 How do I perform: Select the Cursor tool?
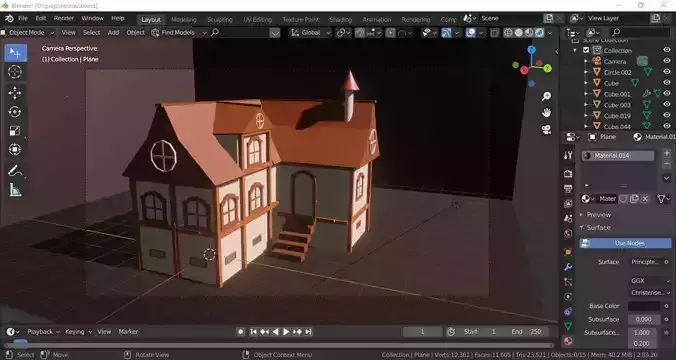15,72
